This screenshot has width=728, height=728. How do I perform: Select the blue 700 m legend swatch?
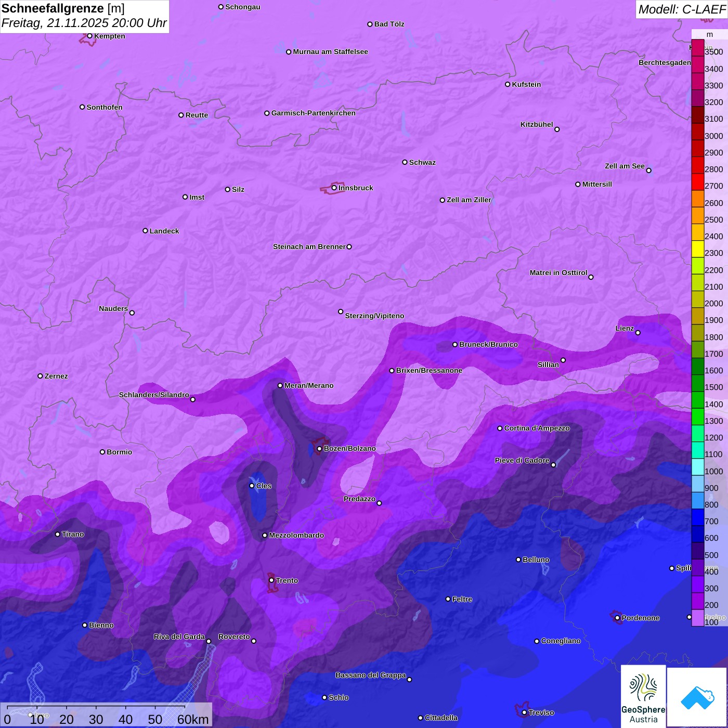(698, 517)
